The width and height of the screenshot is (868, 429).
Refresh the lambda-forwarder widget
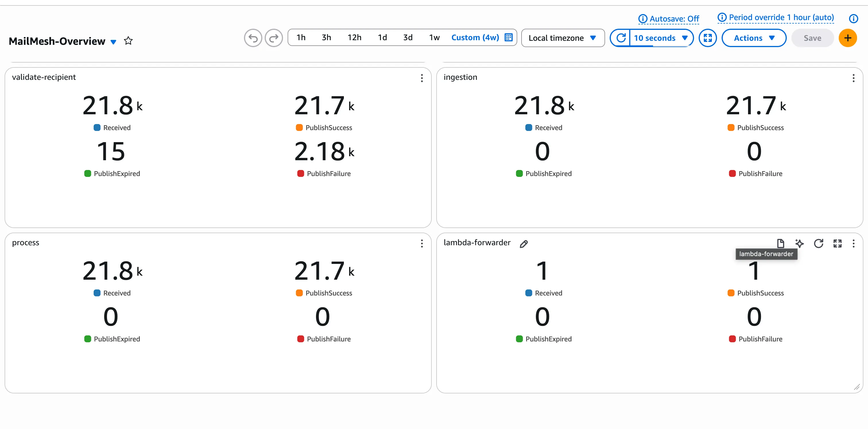(x=818, y=243)
